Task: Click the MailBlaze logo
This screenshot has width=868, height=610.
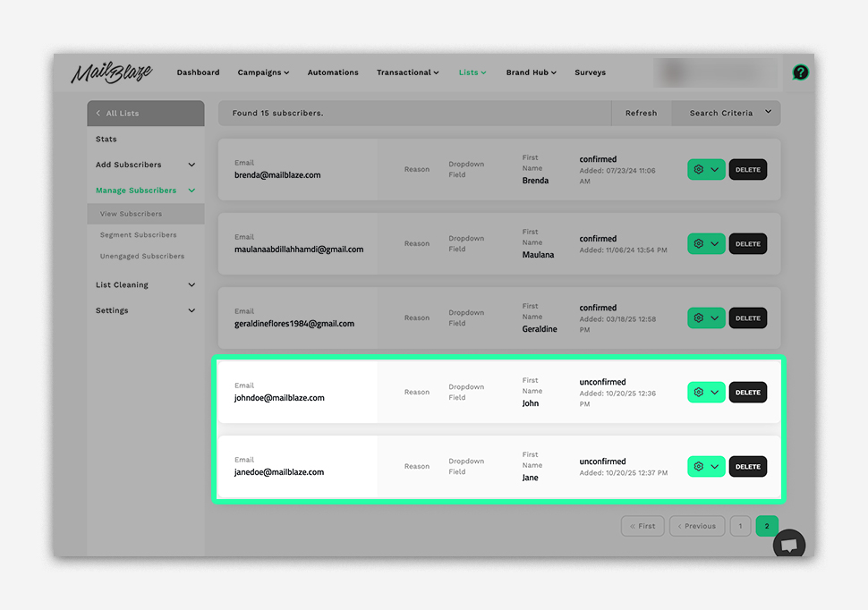Action: click(x=112, y=73)
